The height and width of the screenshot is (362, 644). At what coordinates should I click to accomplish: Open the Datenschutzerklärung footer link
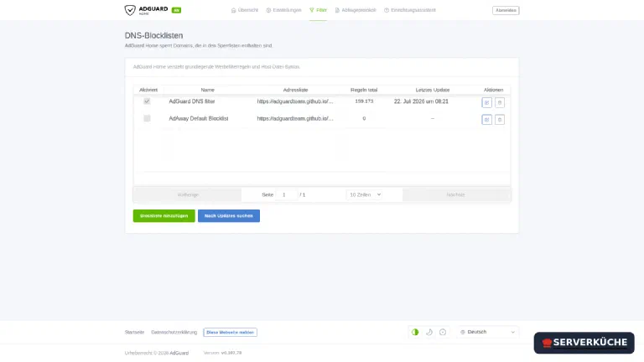pyautogui.click(x=174, y=332)
